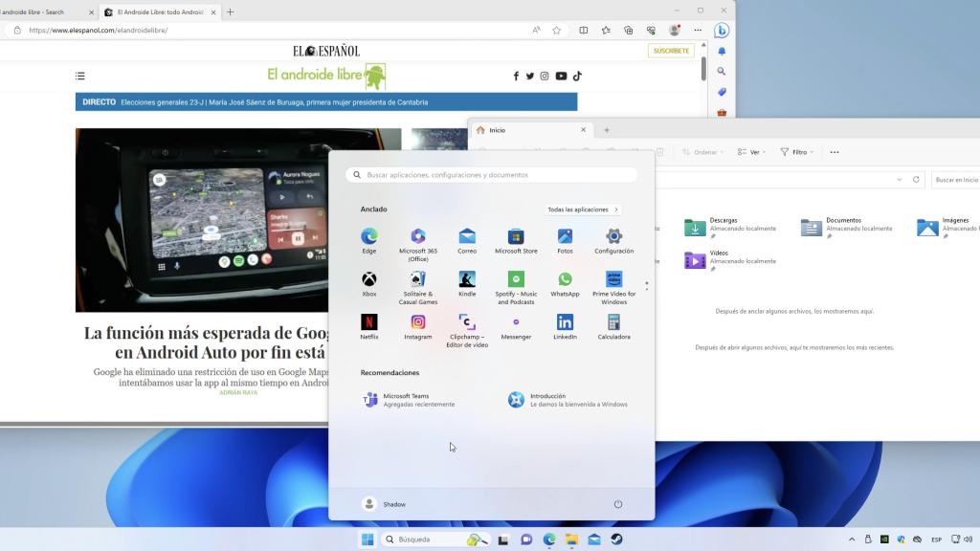
Task: Open the Instagram app
Action: point(418,327)
